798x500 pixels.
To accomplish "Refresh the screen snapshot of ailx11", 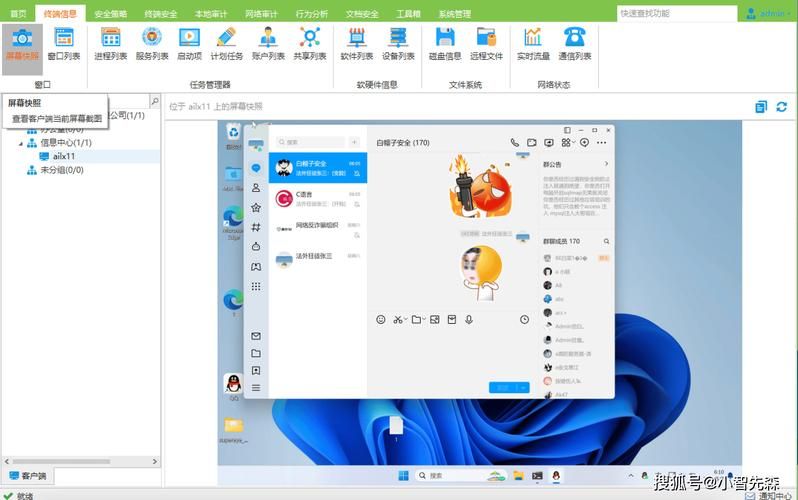I will [781, 106].
